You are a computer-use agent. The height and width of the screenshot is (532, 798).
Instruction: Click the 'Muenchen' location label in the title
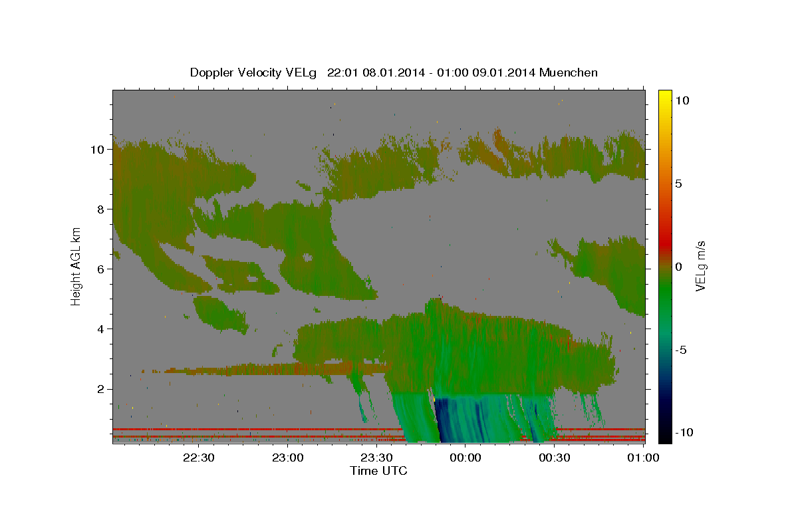coord(569,72)
